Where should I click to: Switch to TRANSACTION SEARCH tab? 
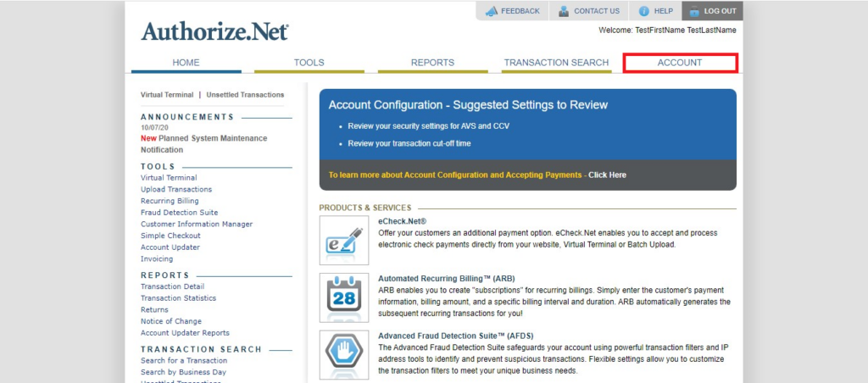[x=556, y=63]
